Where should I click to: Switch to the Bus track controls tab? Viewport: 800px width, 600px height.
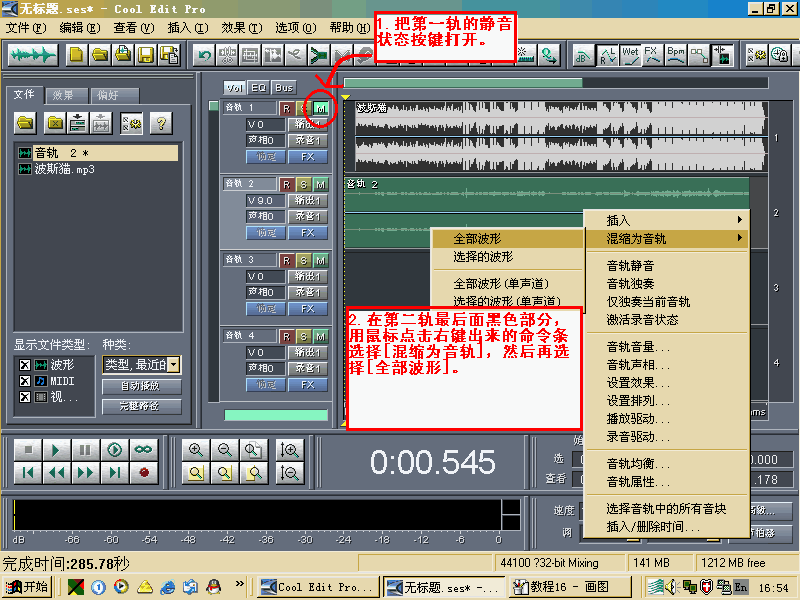[284, 88]
